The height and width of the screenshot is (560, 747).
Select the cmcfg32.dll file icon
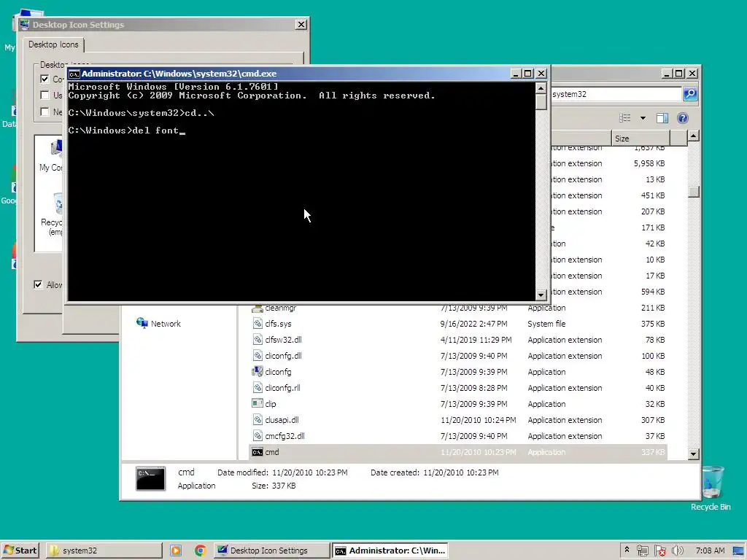pyautogui.click(x=258, y=436)
